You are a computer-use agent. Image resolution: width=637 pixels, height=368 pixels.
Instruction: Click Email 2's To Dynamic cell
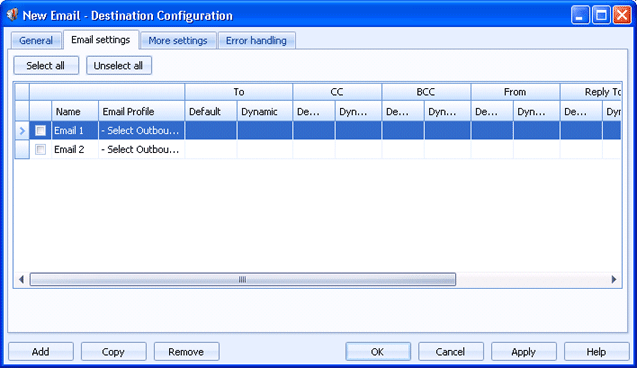click(x=265, y=149)
